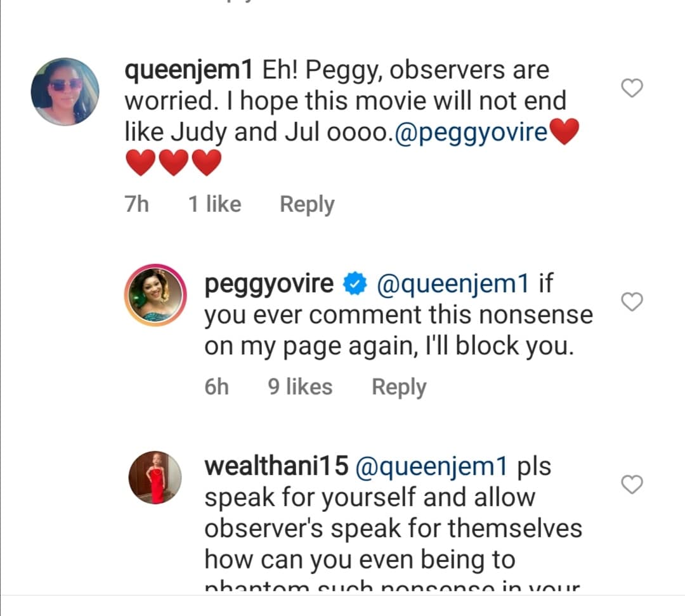
Task: Open wealthani15's profile picture
Action: pyautogui.click(x=156, y=479)
